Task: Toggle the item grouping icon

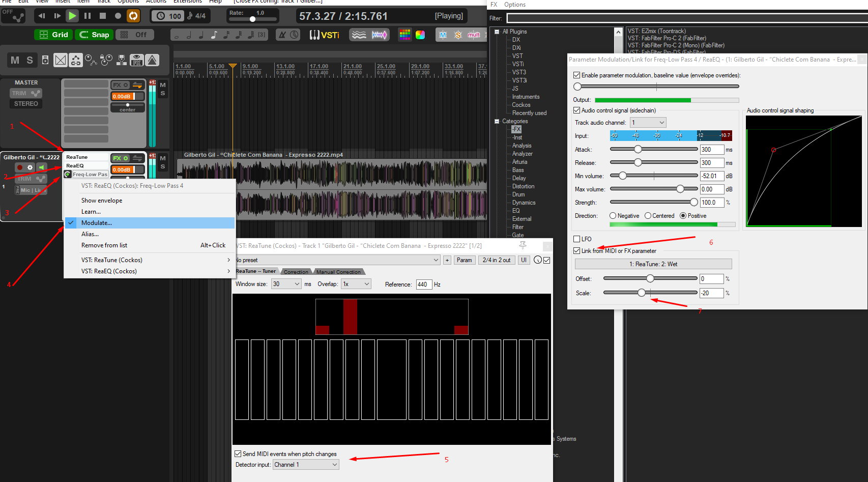Action: [x=76, y=60]
